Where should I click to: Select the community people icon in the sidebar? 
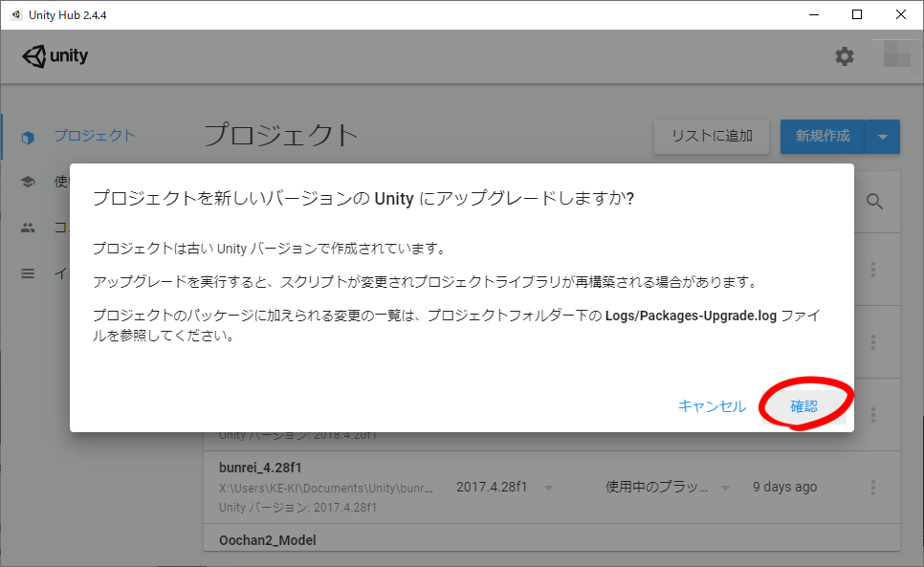coord(28,228)
